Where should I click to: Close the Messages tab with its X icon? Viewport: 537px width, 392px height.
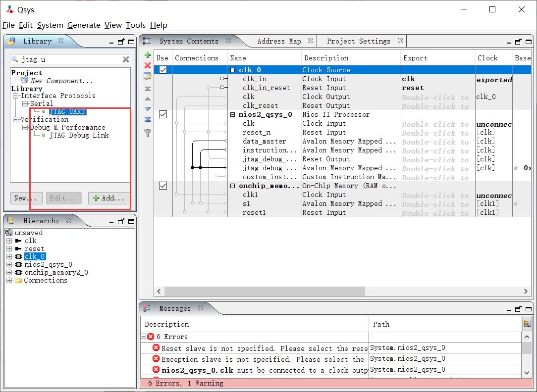(201, 308)
